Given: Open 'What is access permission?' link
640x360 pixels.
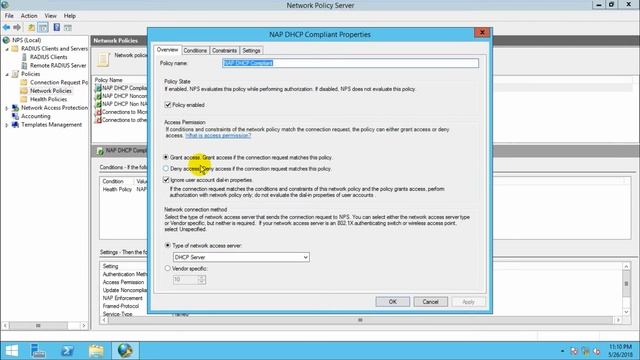Looking at the screenshot, I should click(218, 136).
